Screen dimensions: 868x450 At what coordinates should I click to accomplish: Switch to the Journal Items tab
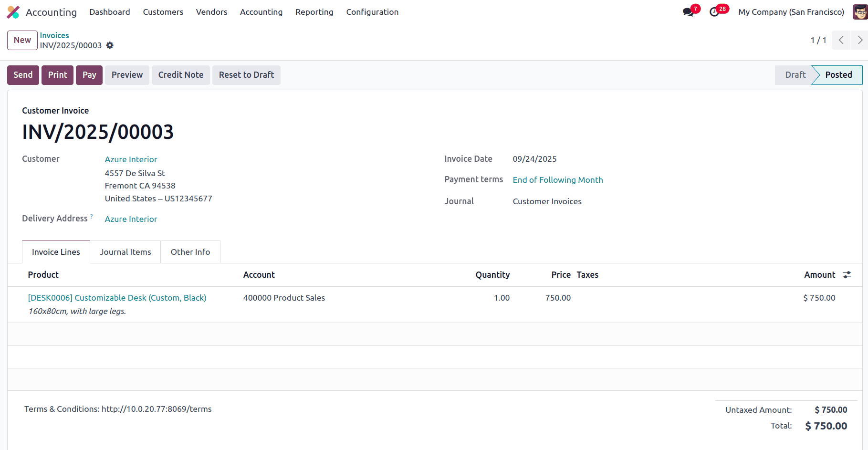pos(125,252)
